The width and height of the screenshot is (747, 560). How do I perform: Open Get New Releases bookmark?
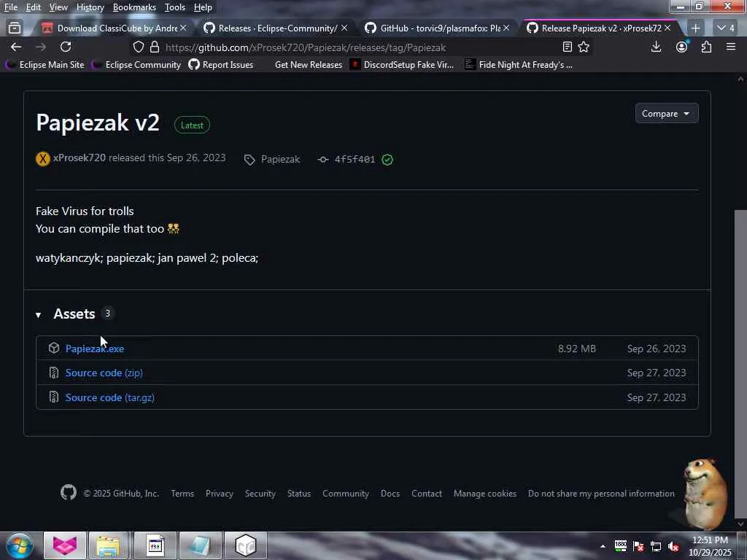309,65
